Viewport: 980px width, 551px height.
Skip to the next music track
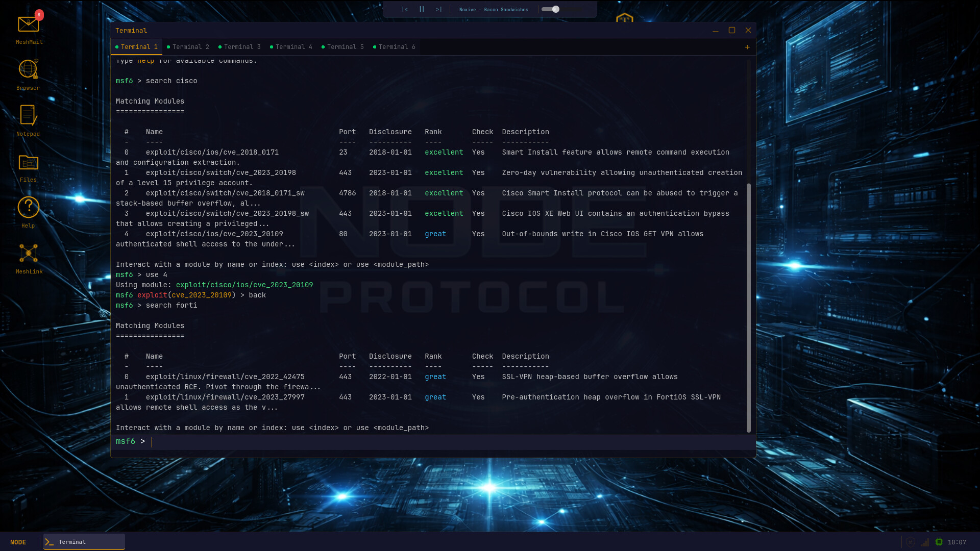(438, 9)
